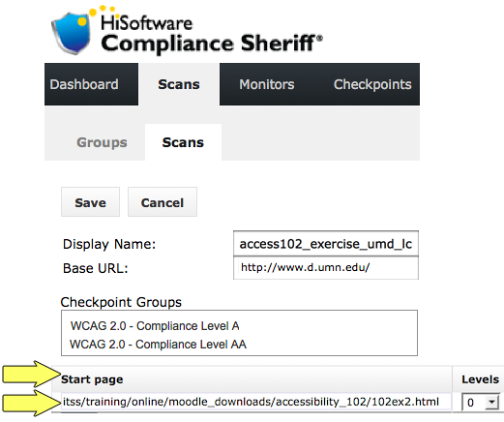This screenshot has height=422, width=504.
Task: Select WCAG 2.0 - Compliance Level A
Action: (155, 326)
